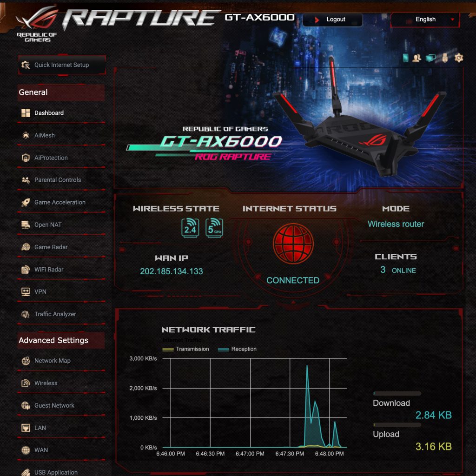Viewport: 476px width, 476px height.
Task: Click the WAN IP address 202.185.134.133
Action: pyautogui.click(x=171, y=271)
